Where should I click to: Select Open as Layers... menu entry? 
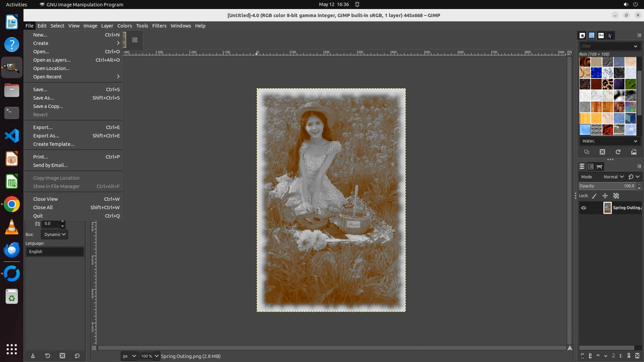click(x=52, y=60)
